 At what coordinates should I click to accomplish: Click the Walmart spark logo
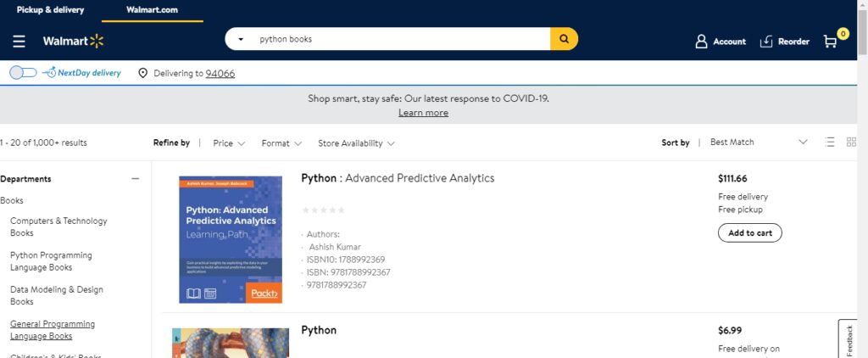click(97, 41)
